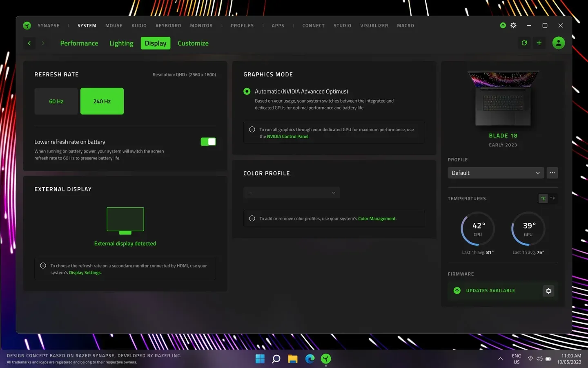Image resolution: width=588 pixels, height=368 pixels.
Task: Open the profile options ellipsis menu
Action: (x=552, y=173)
